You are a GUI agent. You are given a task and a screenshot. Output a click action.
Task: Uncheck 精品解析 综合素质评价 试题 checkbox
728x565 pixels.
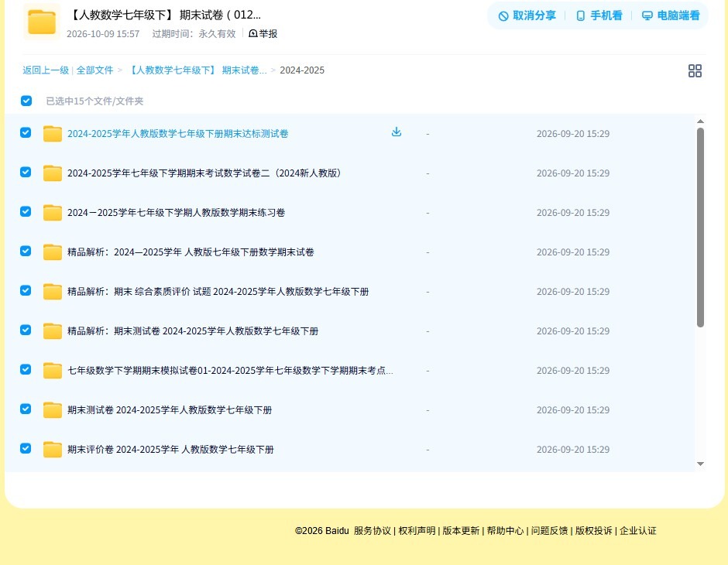[x=26, y=290]
